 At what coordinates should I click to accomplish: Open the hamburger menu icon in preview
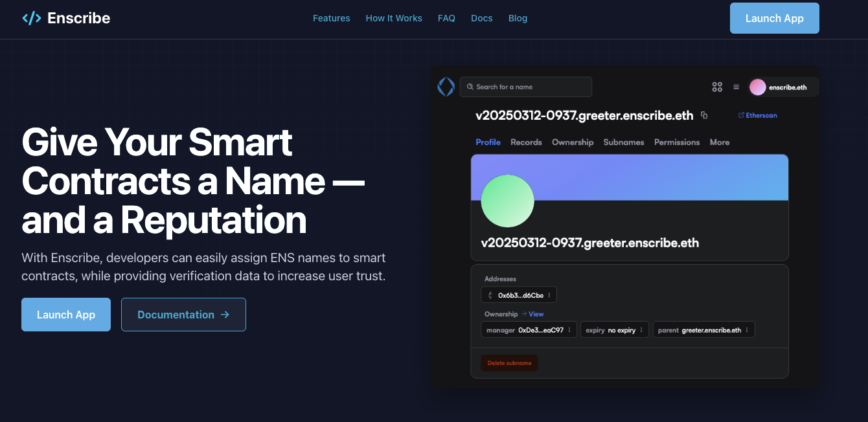click(x=736, y=87)
